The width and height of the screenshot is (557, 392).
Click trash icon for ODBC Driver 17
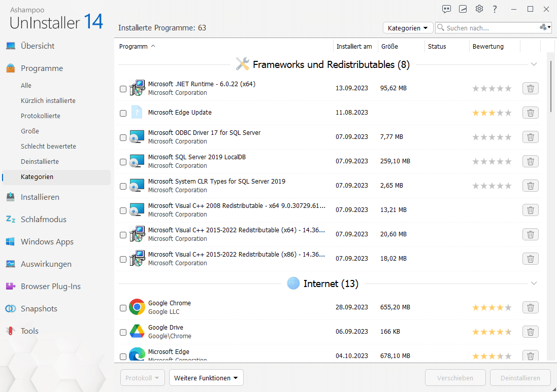tap(531, 137)
